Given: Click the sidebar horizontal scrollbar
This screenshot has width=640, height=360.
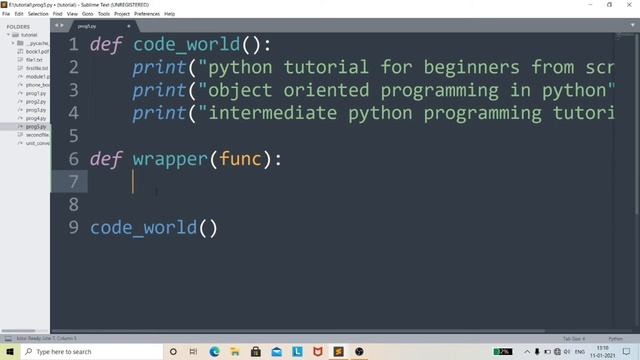Looking at the screenshot, I should pos(18,331).
